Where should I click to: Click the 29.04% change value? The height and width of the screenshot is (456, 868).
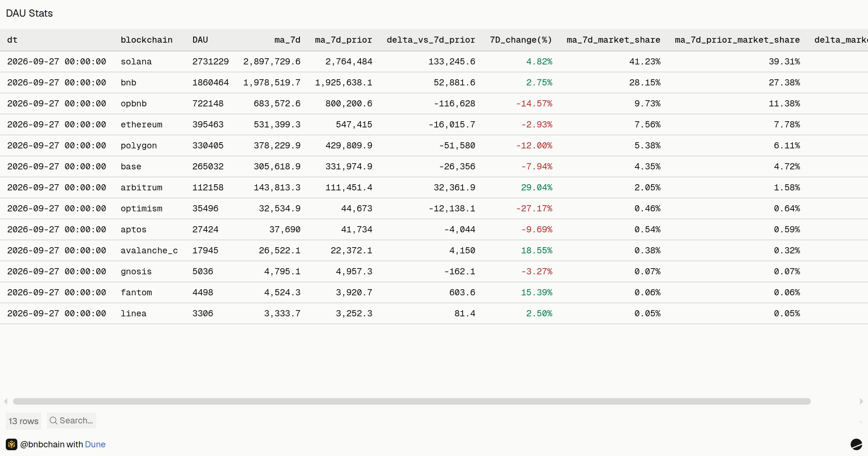(536, 187)
